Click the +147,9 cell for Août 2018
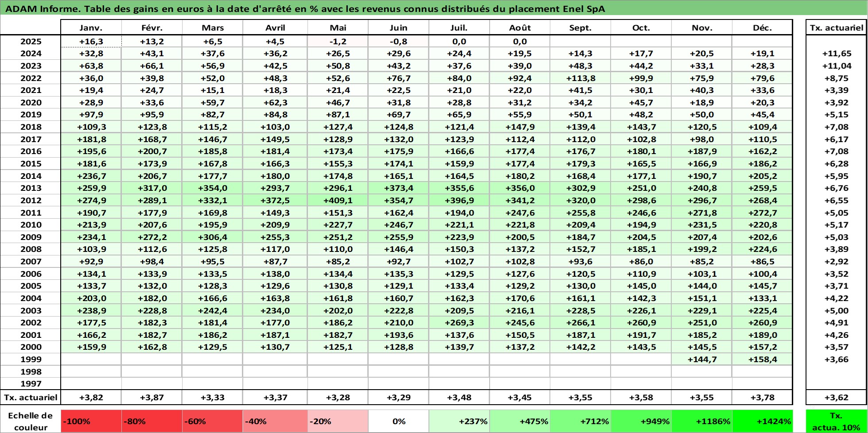 click(x=520, y=127)
